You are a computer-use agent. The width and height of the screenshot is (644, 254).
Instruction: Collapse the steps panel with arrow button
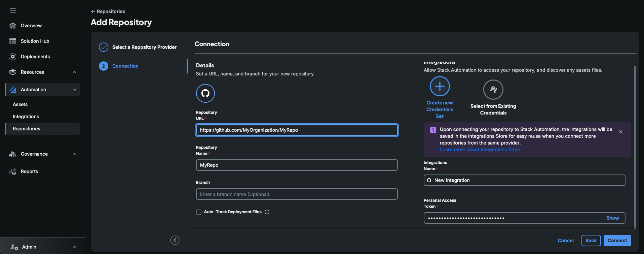(175, 240)
